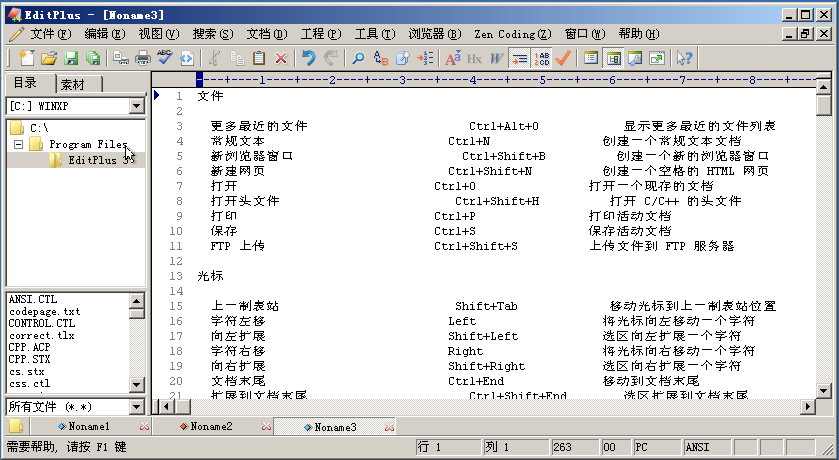Click the file list scroll down arrow

[x=137, y=385]
